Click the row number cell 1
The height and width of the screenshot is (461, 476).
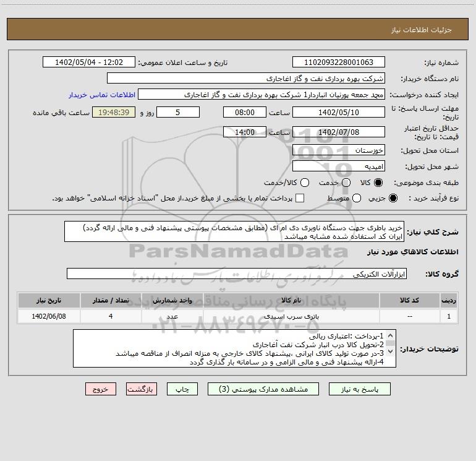(449, 316)
